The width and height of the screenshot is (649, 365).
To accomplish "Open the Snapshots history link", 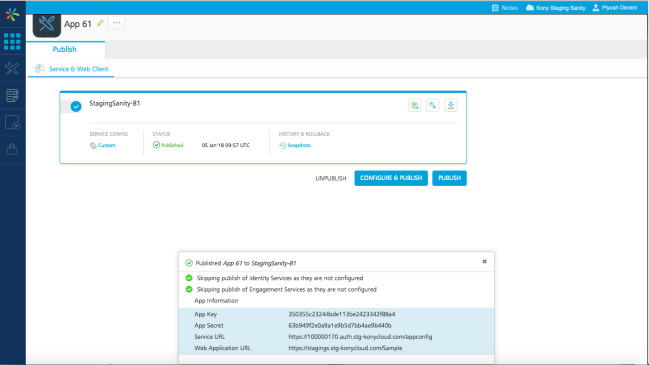I will click(x=295, y=145).
